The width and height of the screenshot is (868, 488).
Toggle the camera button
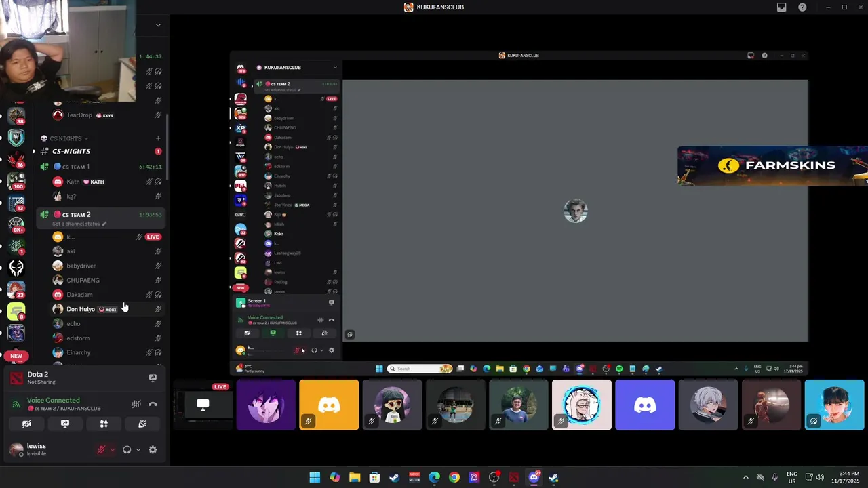point(26,424)
